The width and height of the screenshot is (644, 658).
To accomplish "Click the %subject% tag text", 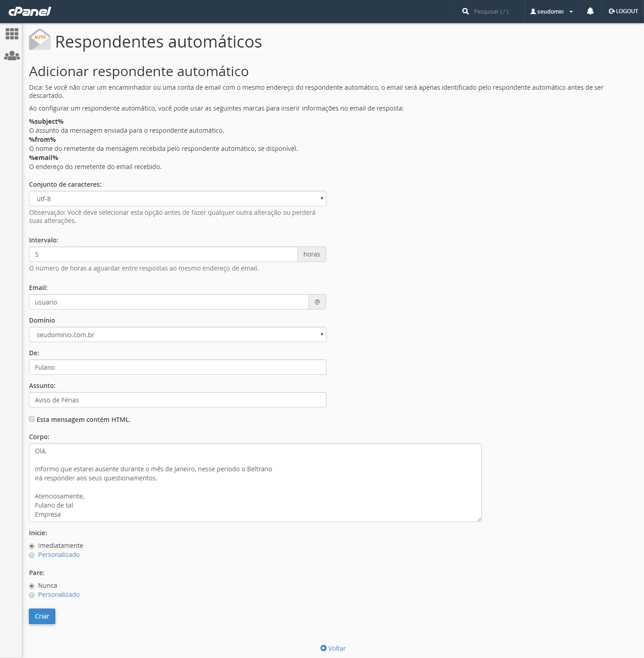I will coord(46,121).
